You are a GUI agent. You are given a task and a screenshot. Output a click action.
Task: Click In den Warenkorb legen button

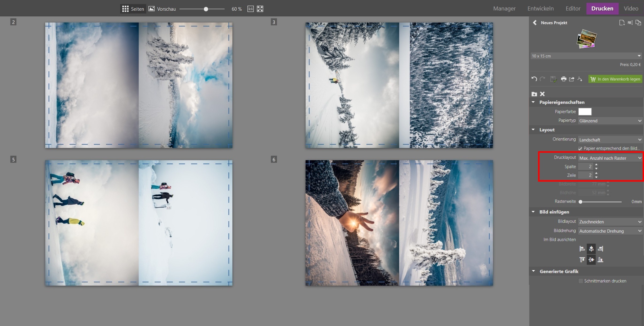pos(615,79)
